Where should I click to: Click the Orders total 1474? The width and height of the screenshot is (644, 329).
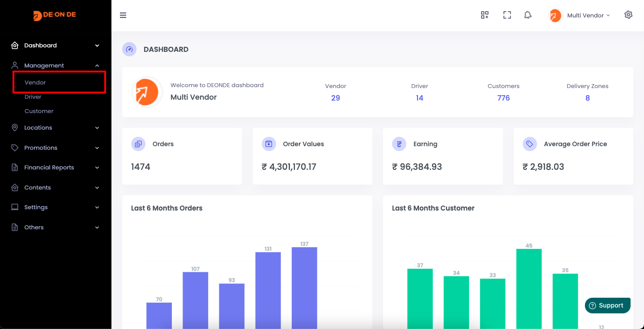[141, 167]
